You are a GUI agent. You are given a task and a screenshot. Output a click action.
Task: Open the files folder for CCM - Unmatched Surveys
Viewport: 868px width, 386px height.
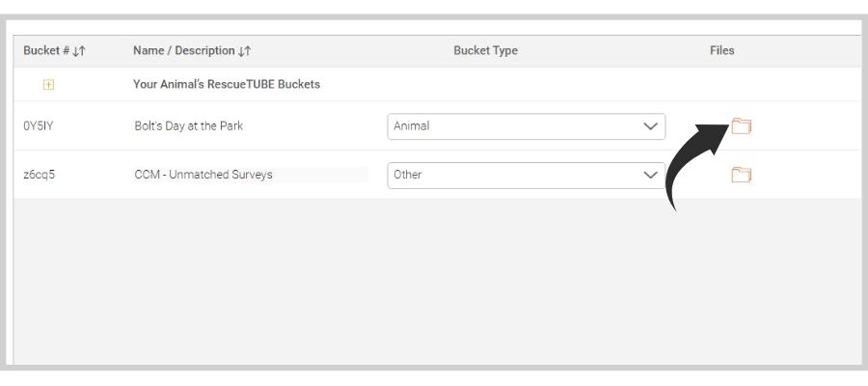[742, 175]
